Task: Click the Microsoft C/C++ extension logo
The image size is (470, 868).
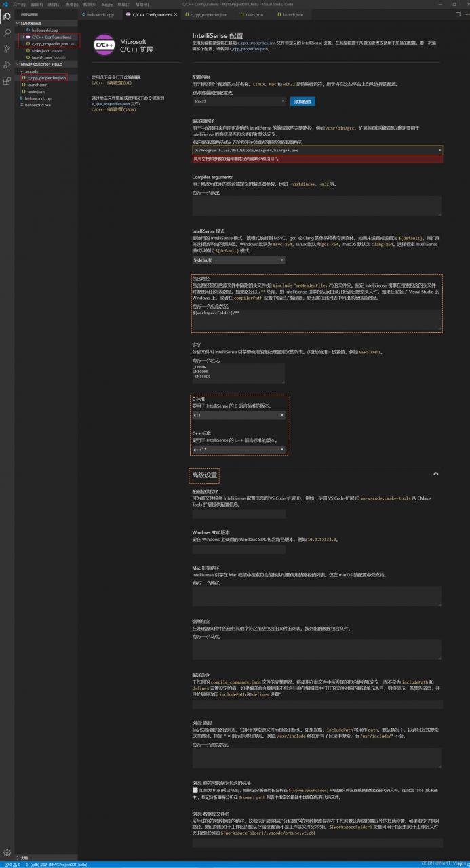Action: 105,45
